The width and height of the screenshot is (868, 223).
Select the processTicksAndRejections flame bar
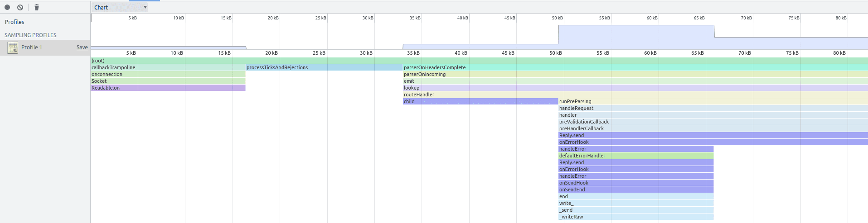(324, 67)
